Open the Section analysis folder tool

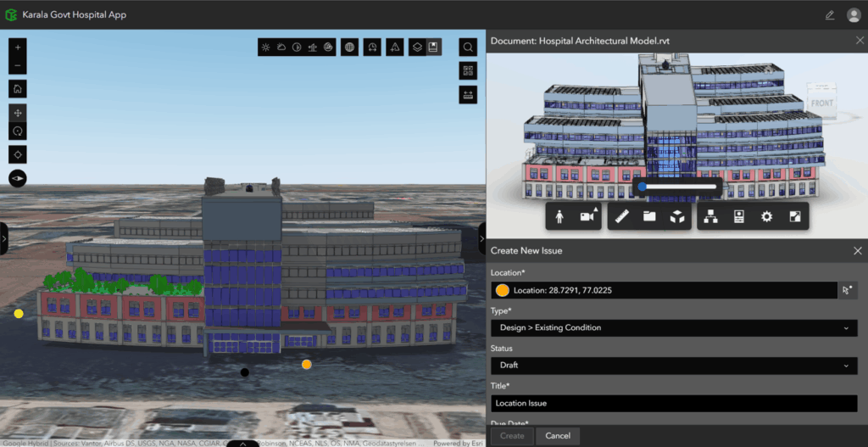649,216
